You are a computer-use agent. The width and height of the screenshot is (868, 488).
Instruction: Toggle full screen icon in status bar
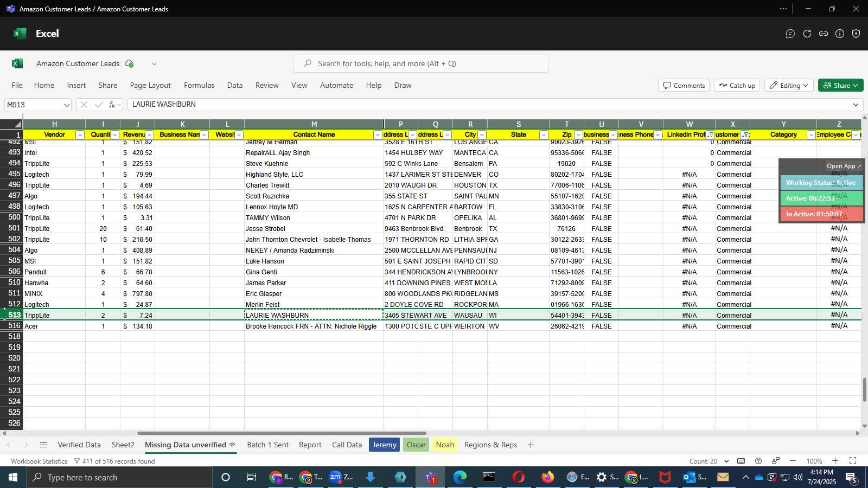pyautogui.click(x=853, y=461)
